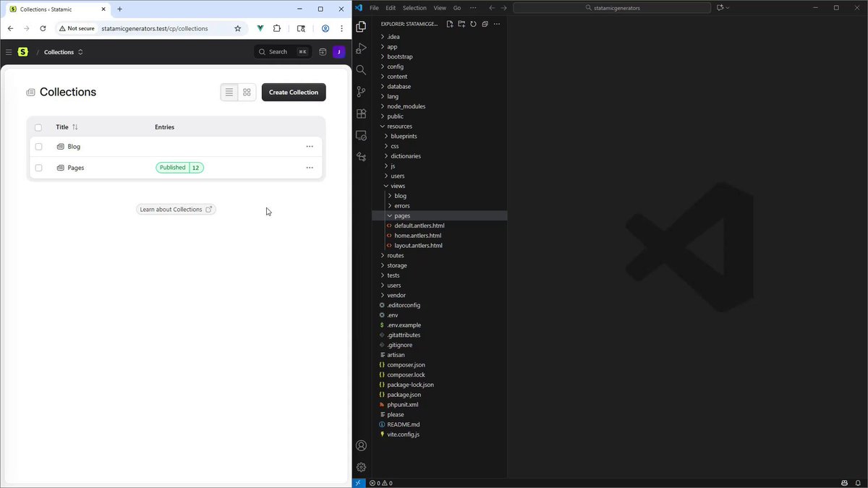Viewport: 868px width, 488px height.
Task: Tick the Pages collection checkbox
Action: 38,168
